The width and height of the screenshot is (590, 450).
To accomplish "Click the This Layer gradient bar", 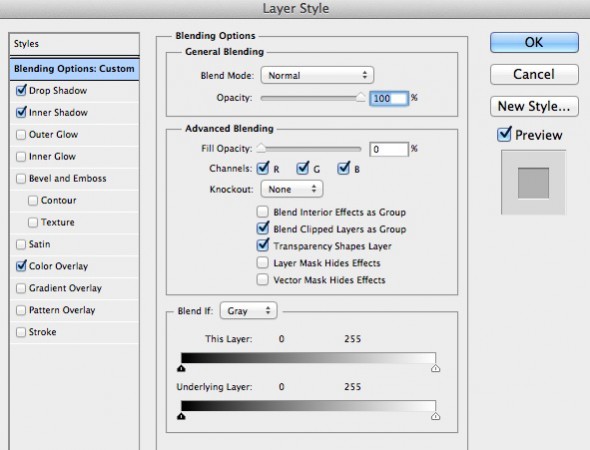I will [309, 358].
